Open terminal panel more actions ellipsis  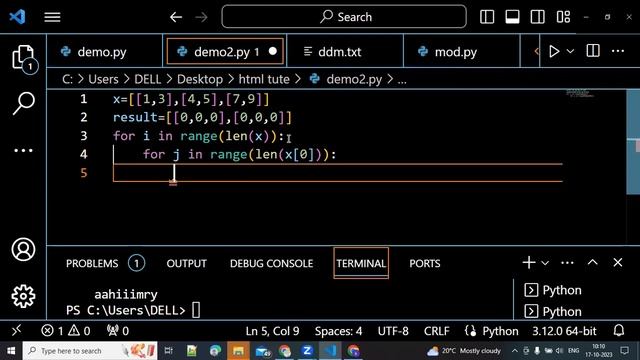(x=567, y=262)
